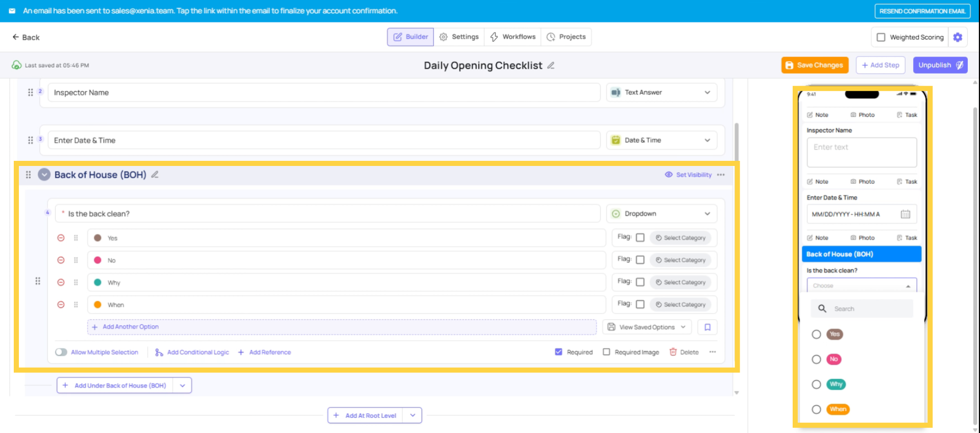Check the Required Image checkbox
Screen dimensions: 980x433
[x=606, y=352]
